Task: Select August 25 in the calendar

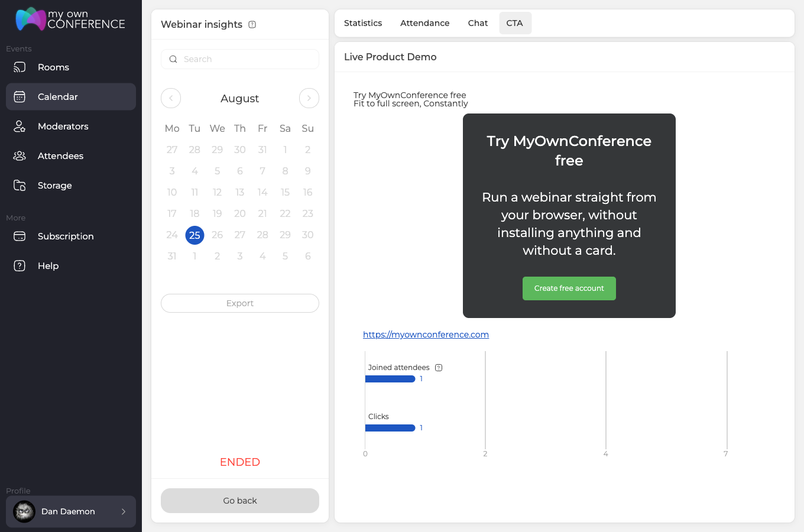Action: (x=194, y=235)
